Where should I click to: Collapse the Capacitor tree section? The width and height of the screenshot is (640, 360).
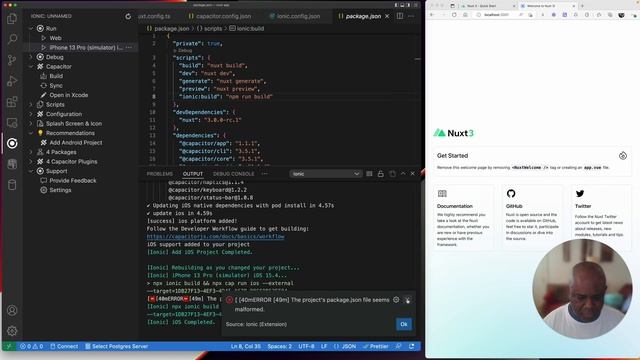(x=31, y=67)
